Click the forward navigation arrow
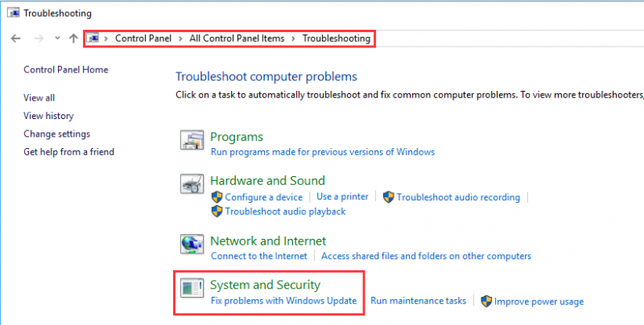The height and width of the screenshot is (325, 644). point(39,39)
